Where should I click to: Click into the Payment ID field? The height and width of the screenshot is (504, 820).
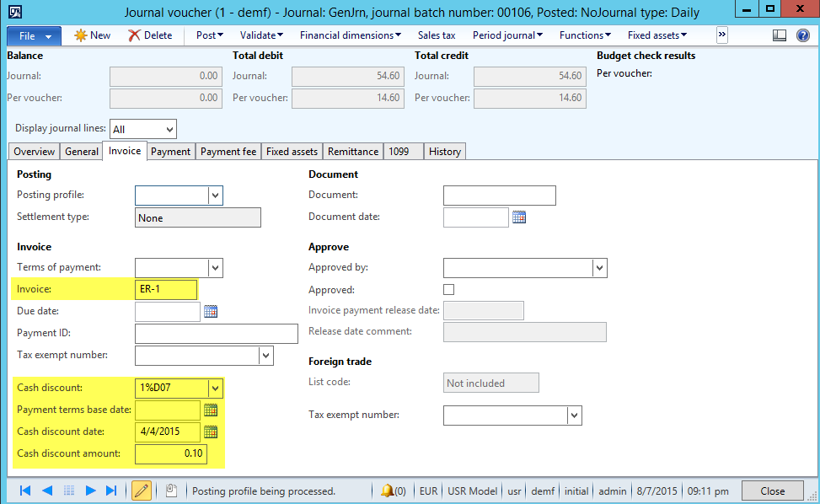(x=217, y=334)
